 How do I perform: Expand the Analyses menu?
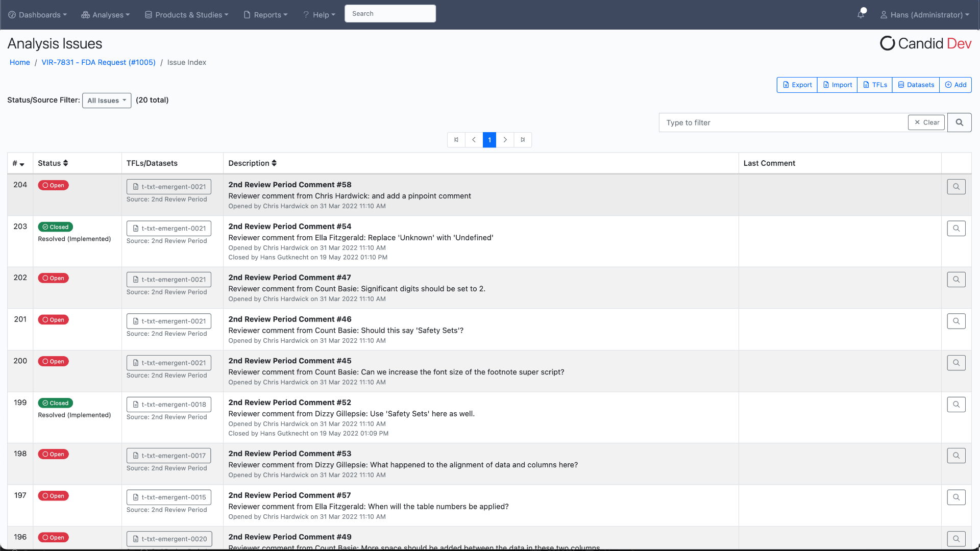tap(106, 15)
